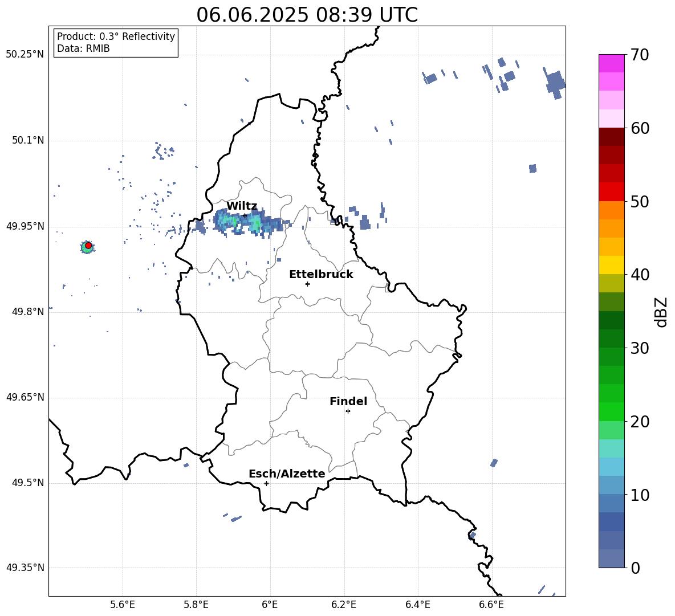Pick the turquoise swatch between 10 and 20 dBZ

click(x=611, y=448)
